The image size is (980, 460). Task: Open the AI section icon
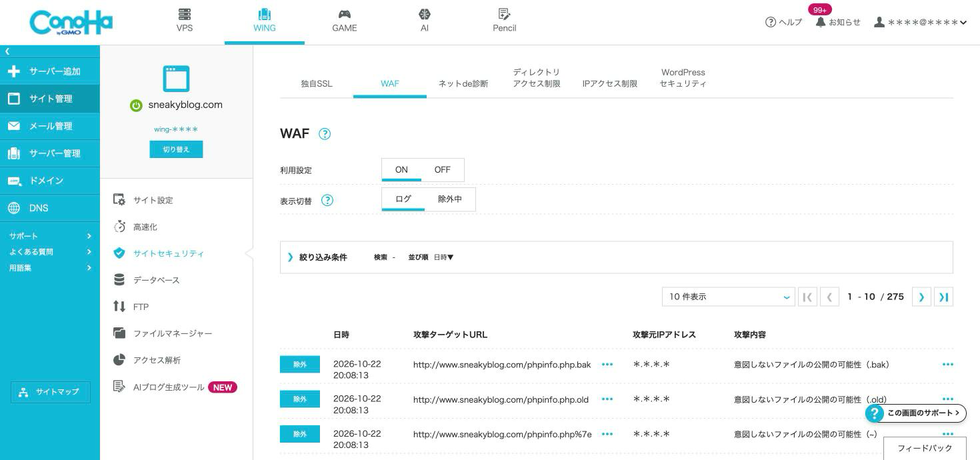425,14
